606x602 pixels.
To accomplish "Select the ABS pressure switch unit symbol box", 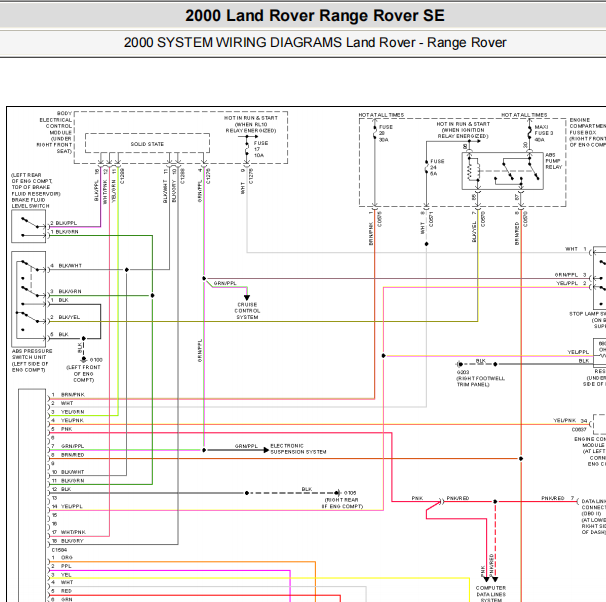I will 29,299.
